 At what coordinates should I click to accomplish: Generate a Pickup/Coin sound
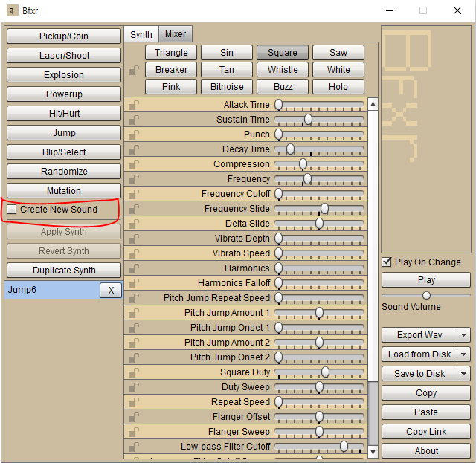[x=64, y=36]
